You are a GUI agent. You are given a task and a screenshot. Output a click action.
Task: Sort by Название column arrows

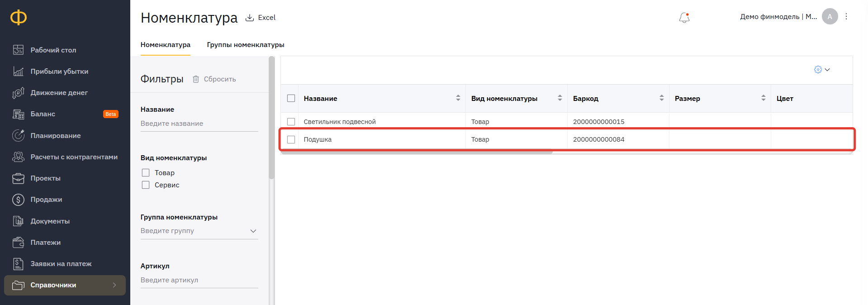(458, 98)
